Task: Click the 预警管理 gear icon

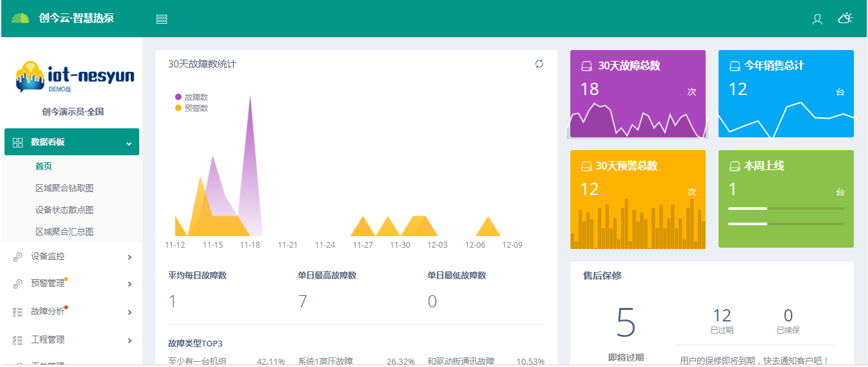Action: tap(18, 284)
